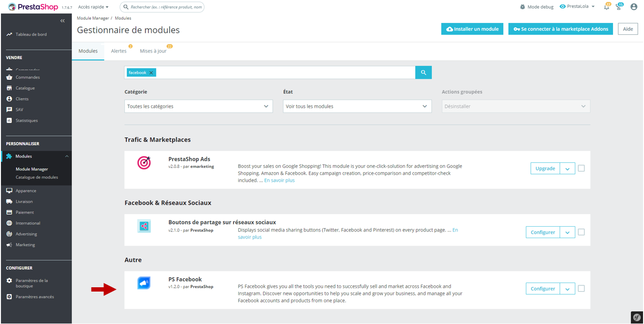Click the Paramètres de la boutique gear icon

(9, 281)
